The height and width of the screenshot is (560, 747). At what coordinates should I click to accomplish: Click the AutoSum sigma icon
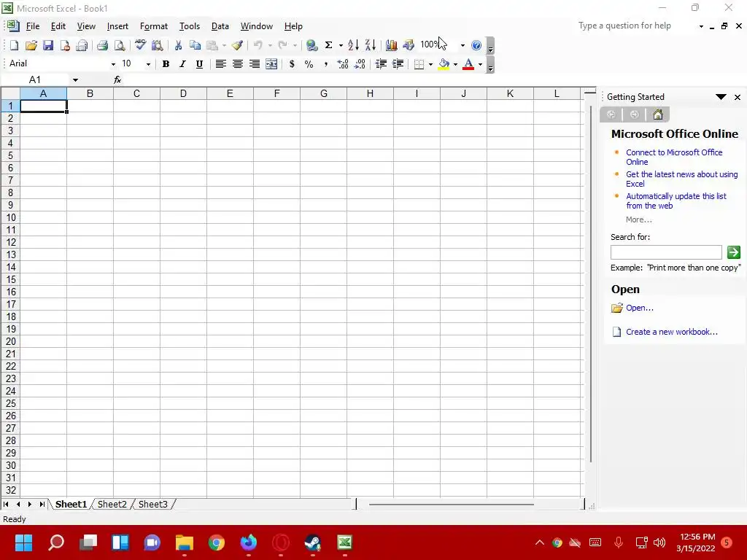pos(328,45)
